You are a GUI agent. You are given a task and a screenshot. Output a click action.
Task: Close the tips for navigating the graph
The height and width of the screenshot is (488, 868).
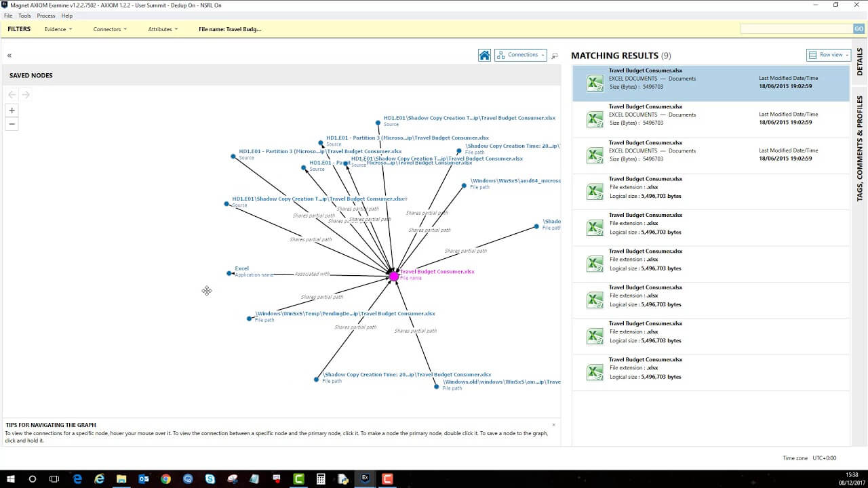553,425
